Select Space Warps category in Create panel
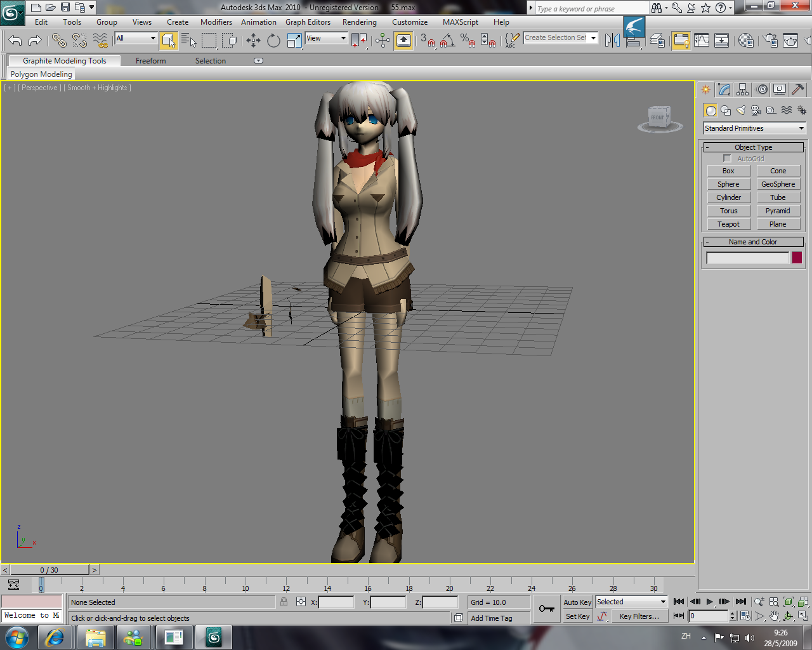812x650 pixels. (787, 110)
